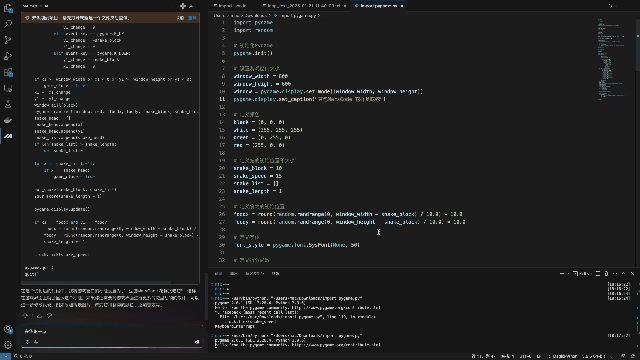Click the copy/regenerate icon under chat reply
The image size is (640, 360).
[25, 316]
